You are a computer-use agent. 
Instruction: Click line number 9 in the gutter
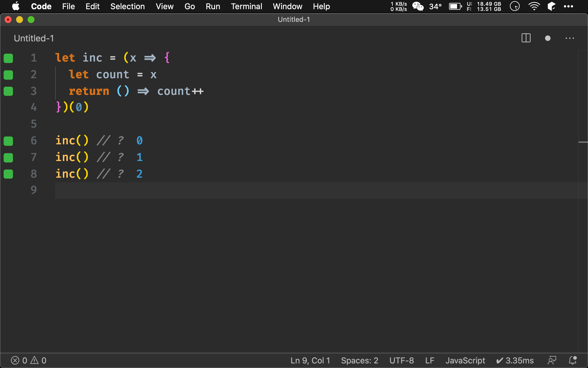[34, 190]
